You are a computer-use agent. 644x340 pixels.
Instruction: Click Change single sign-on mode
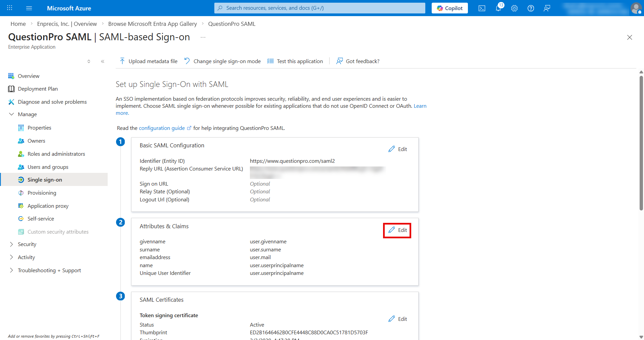pos(222,61)
